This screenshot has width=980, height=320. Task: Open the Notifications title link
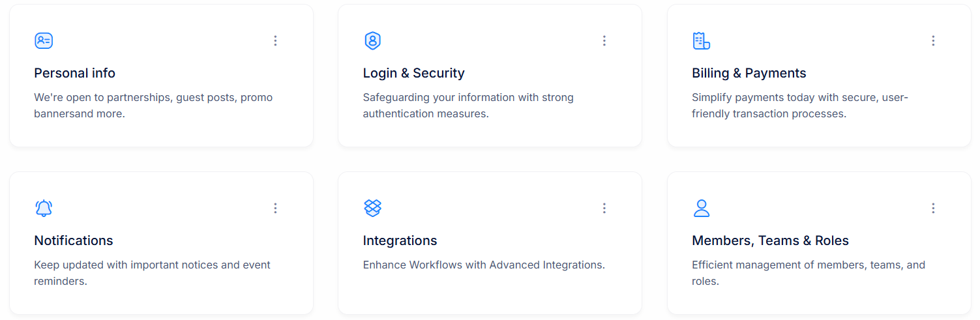(x=74, y=240)
